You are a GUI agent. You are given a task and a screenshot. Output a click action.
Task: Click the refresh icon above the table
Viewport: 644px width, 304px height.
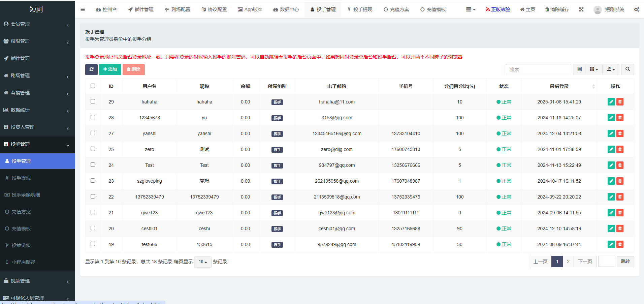[x=91, y=69]
